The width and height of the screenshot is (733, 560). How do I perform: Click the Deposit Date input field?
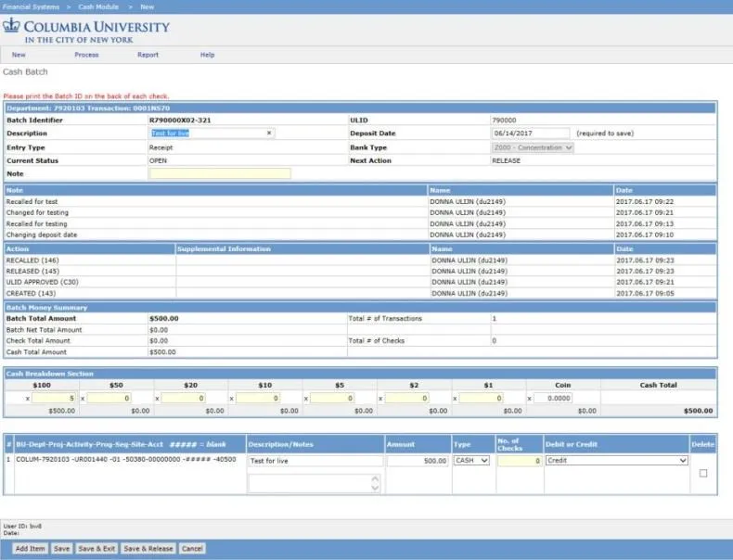pyautogui.click(x=531, y=134)
